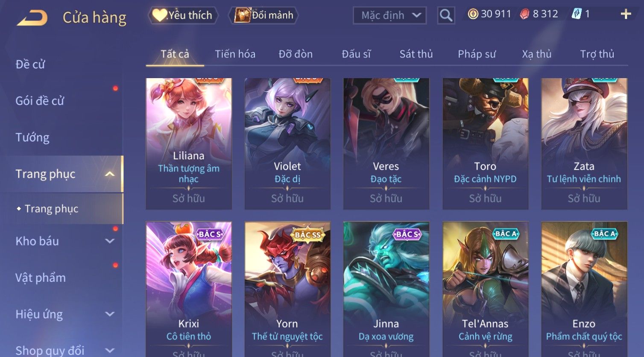Viewport: 644px width, 357px height.
Task: Select the Tiến hóa tab
Action: tap(235, 54)
